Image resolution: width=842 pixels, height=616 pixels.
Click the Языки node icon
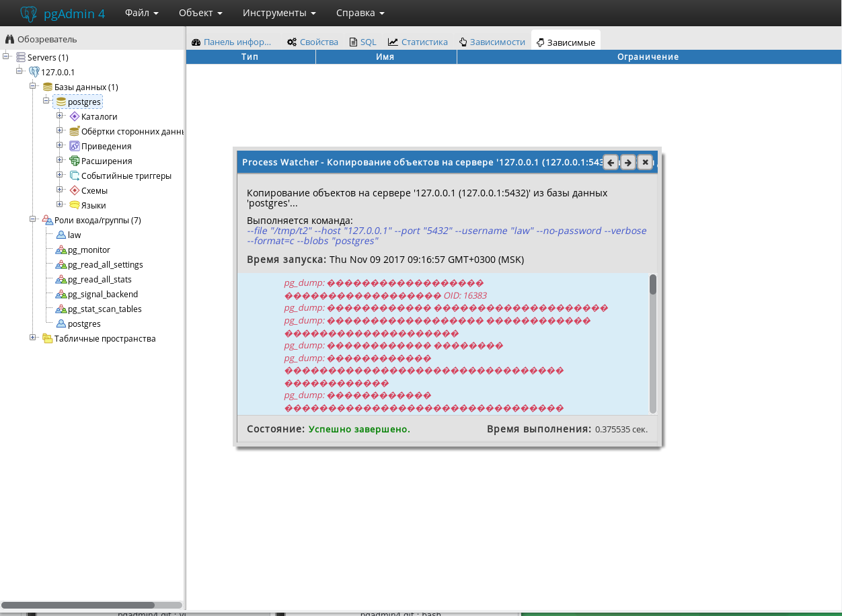75,205
